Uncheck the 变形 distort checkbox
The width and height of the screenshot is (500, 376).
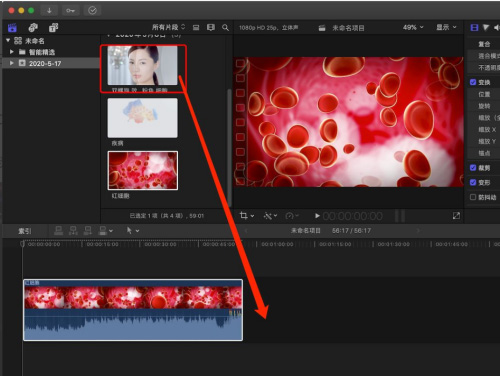473,182
